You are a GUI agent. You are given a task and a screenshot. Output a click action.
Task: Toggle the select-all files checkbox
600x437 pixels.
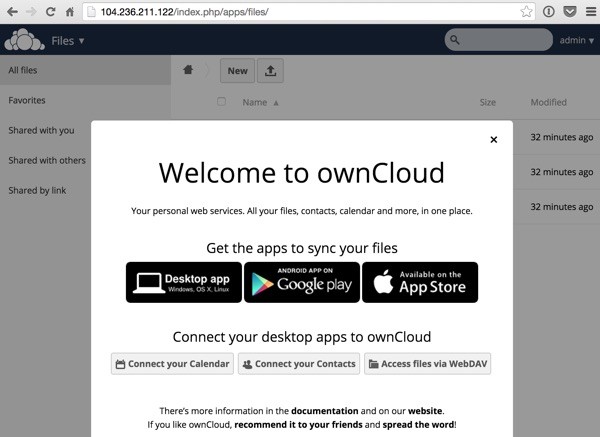tap(221, 101)
